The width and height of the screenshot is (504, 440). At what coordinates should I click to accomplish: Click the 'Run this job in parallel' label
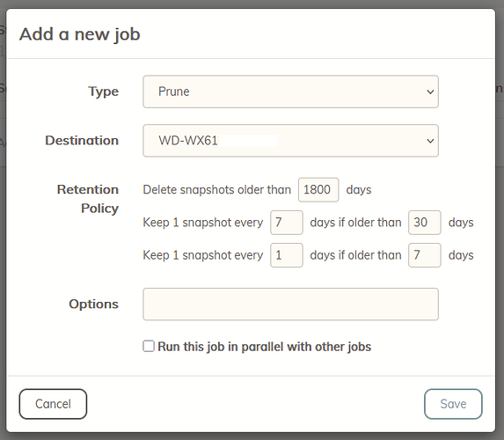pyautogui.click(x=264, y=347)
